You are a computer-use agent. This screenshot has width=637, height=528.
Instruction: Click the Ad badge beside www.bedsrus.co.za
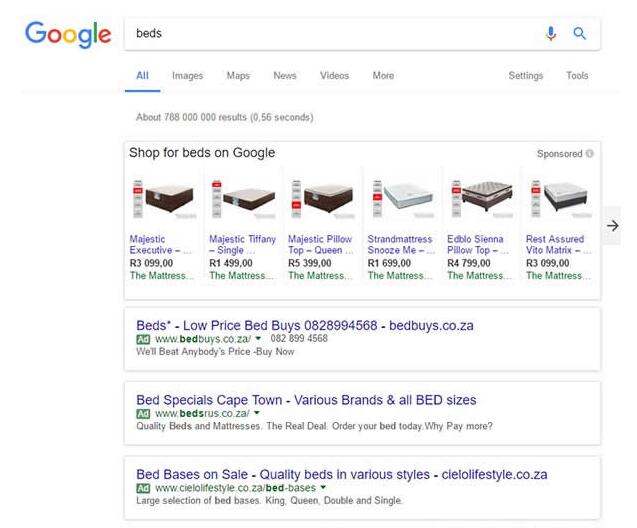coord(143,414)
